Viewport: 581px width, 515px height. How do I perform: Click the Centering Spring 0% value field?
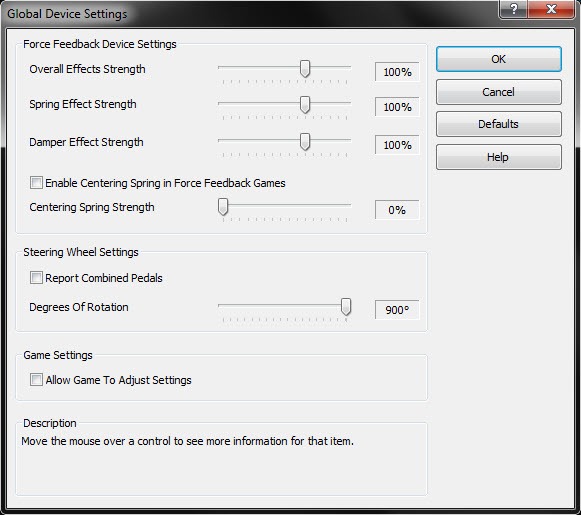point(397,210)
